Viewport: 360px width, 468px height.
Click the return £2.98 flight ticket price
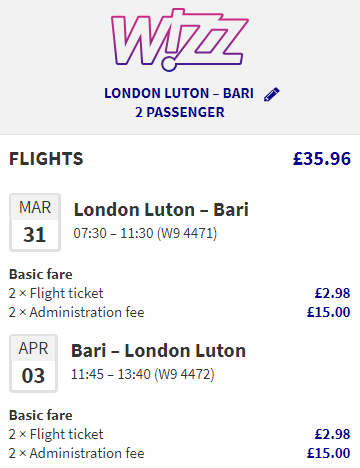[x=333, y=434]
